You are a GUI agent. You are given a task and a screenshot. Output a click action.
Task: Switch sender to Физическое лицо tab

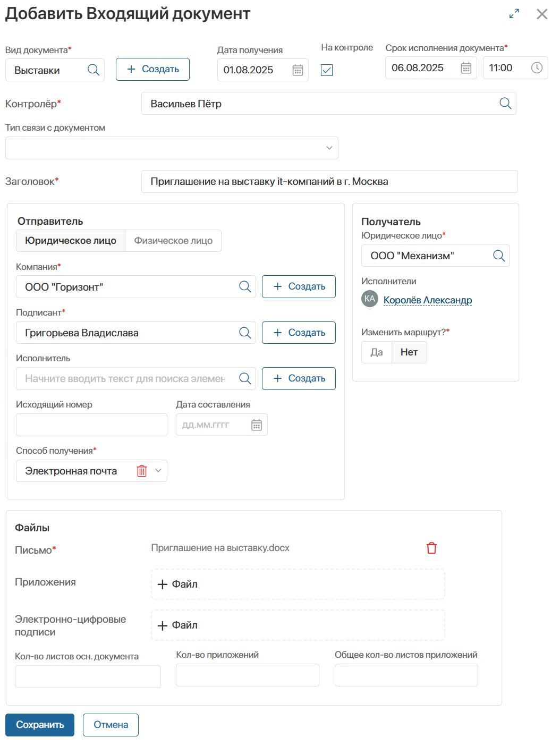[173, 240]
